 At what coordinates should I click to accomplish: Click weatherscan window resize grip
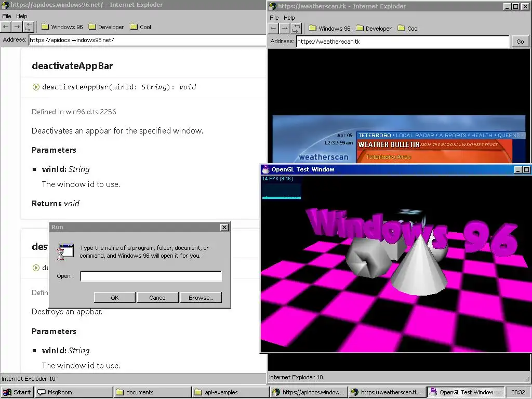pyautogui.click(x=527, y=379)
